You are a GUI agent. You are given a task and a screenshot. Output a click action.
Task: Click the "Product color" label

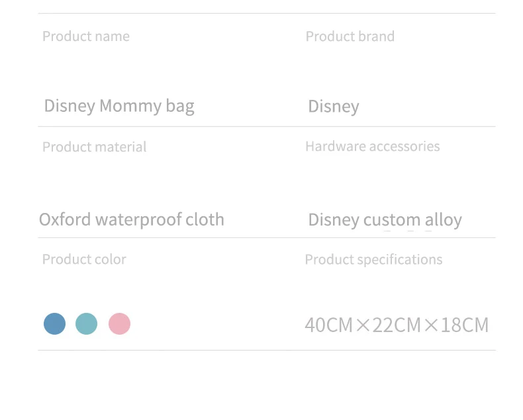(x=84, y=259)
